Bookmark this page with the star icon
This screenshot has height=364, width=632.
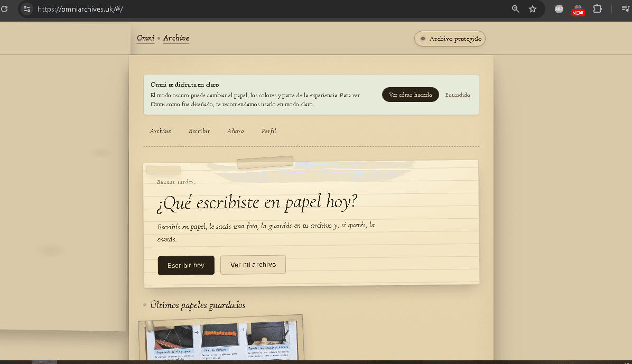533,9
